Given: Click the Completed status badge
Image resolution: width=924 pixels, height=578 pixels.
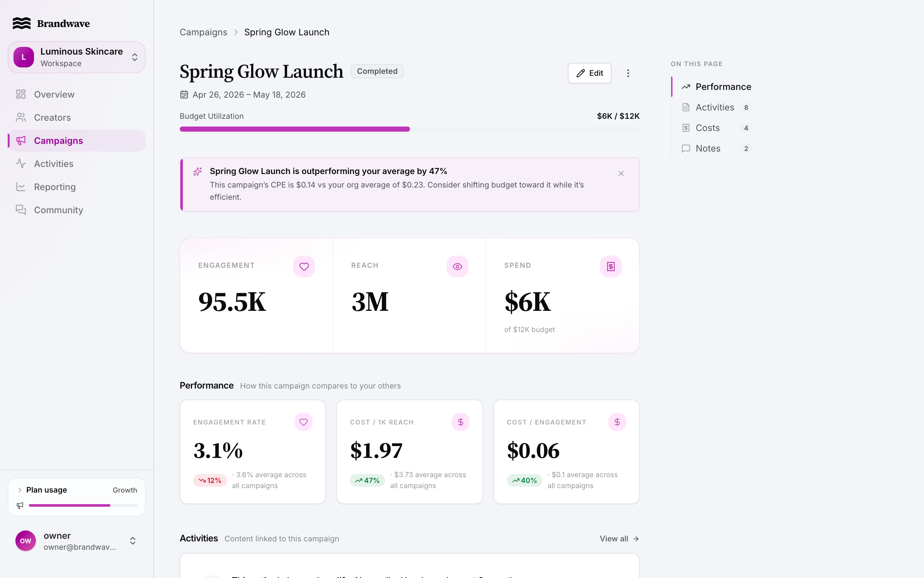Looking at the screenshot, I should point(377,71).
